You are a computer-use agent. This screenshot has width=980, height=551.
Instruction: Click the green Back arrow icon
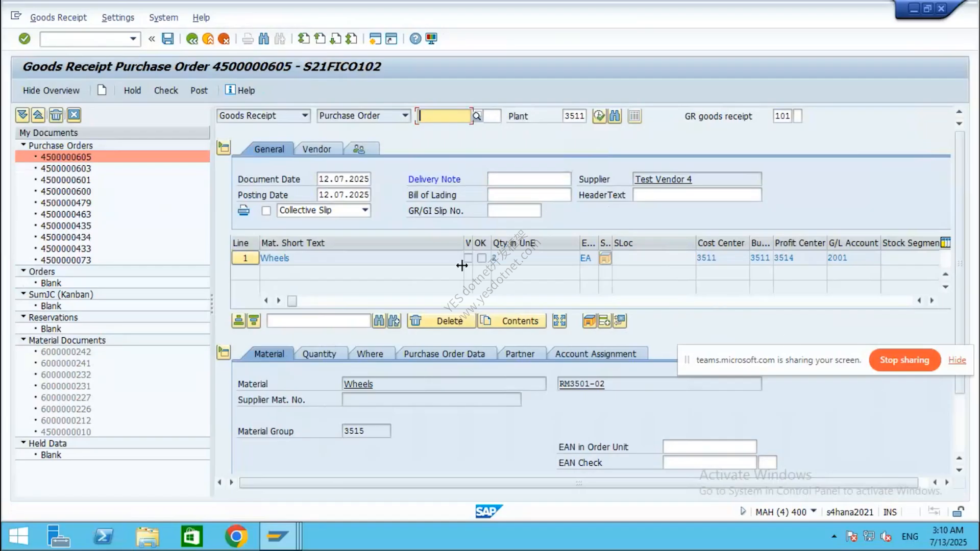[x=192, y=39]
